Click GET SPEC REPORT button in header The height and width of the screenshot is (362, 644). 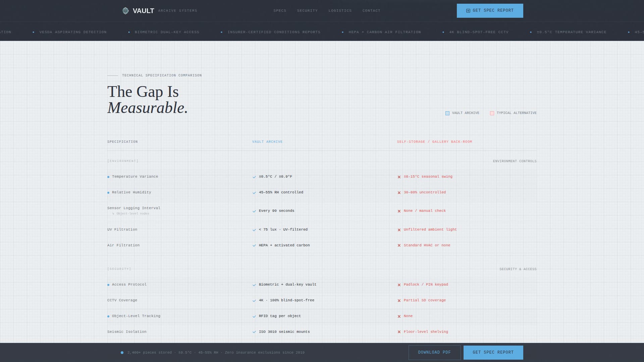(x=490, y=11)
